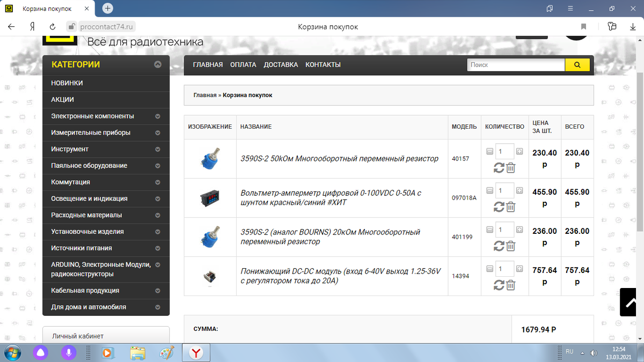Viewport: 644px width, 362px height.
Task: Click the volume speaker tray icon
Action: tap(594, 353)
